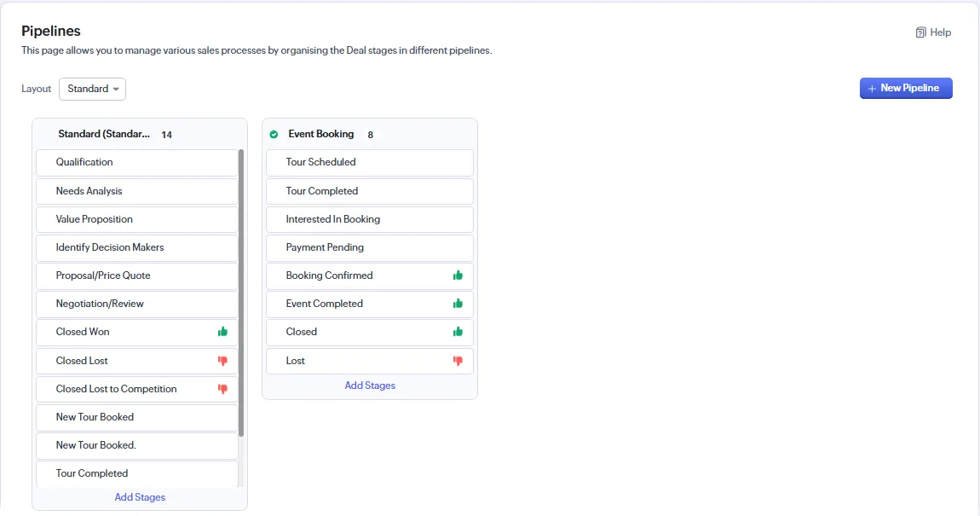The height and width of the screenshot is (516, 980).
Task: Click thumbs-down icon on Closed Lost to Competition
Action: point(222,389)
